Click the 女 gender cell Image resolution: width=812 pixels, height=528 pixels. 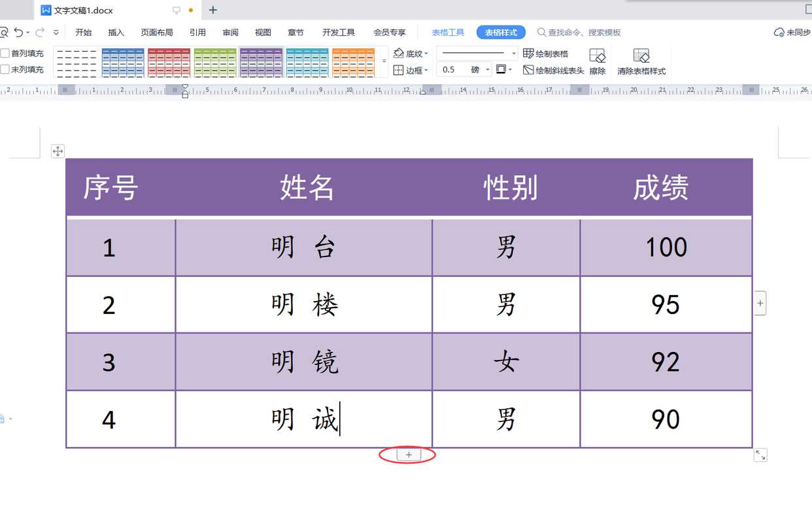click(506, 362)
